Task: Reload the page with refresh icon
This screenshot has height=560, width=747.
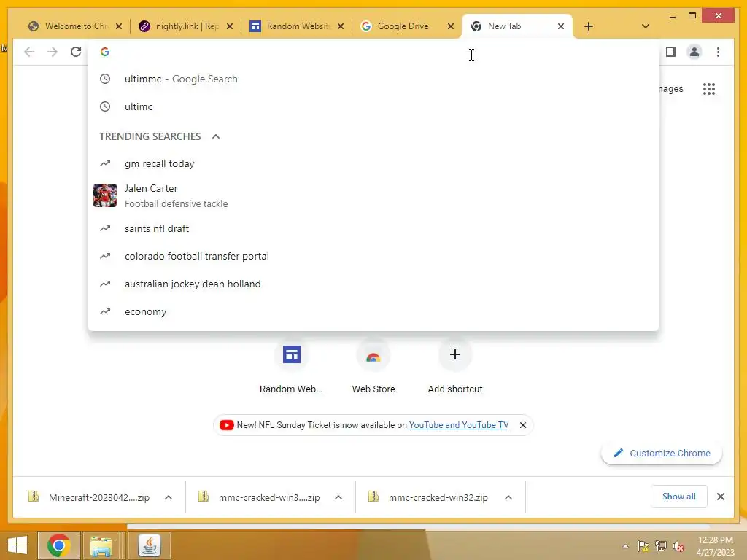Action: [x=76, y=52]
